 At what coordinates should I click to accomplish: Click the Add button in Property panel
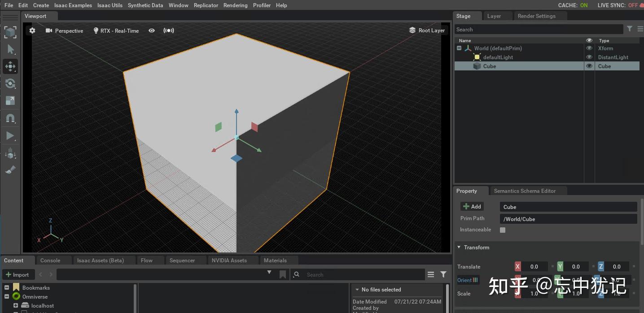pyautogui.click(x=472, y=207)
